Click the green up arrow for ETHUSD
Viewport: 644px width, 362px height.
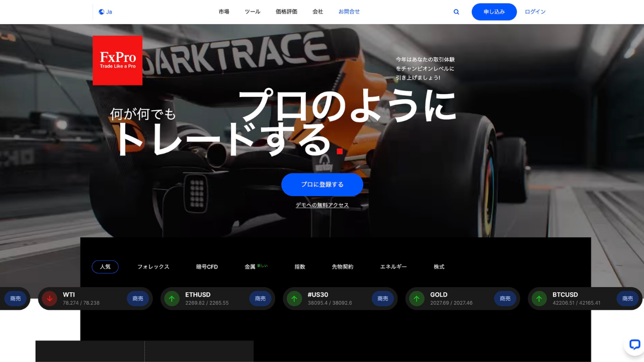[x=172, y=299]
